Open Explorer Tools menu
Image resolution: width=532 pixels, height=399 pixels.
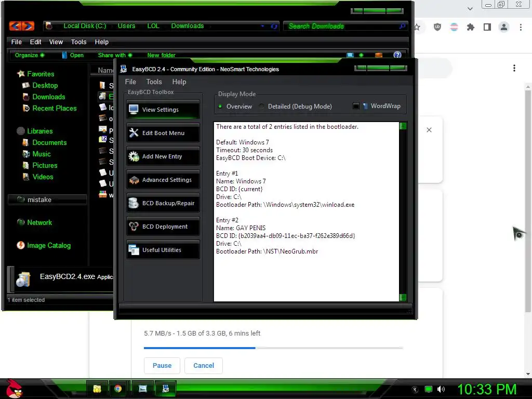79,42
